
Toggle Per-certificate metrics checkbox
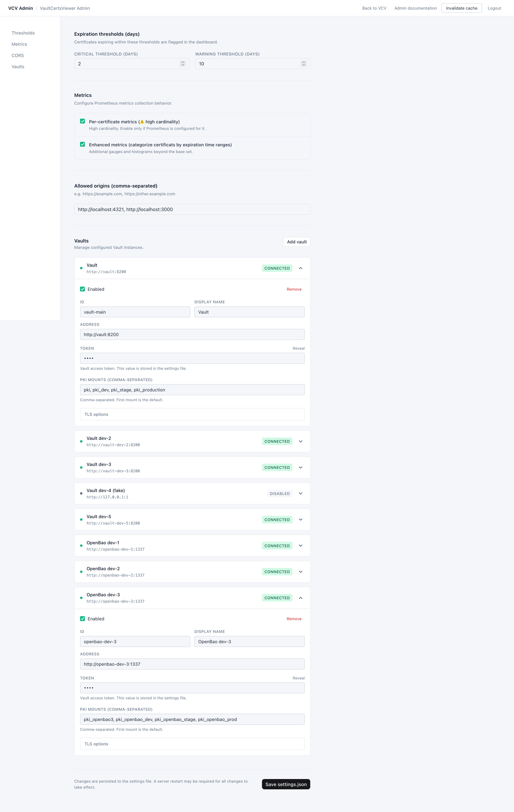pyautogui.click(x=82, y=121)
